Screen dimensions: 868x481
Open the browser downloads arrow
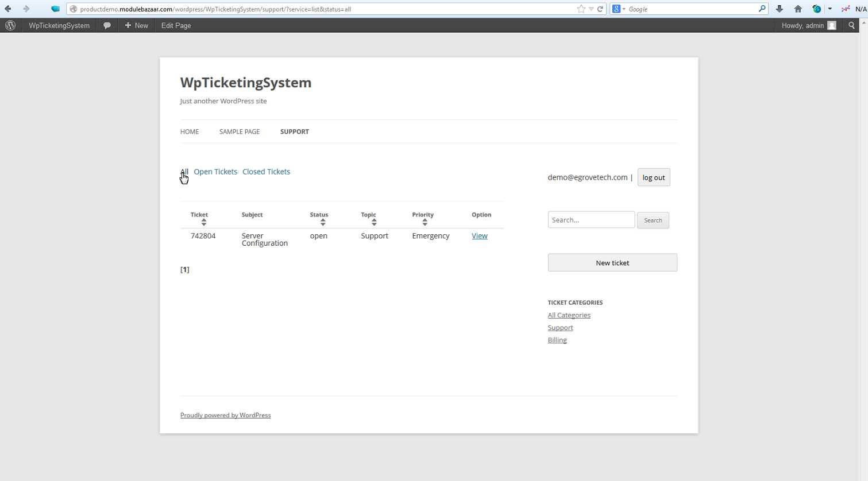point(779,9)
